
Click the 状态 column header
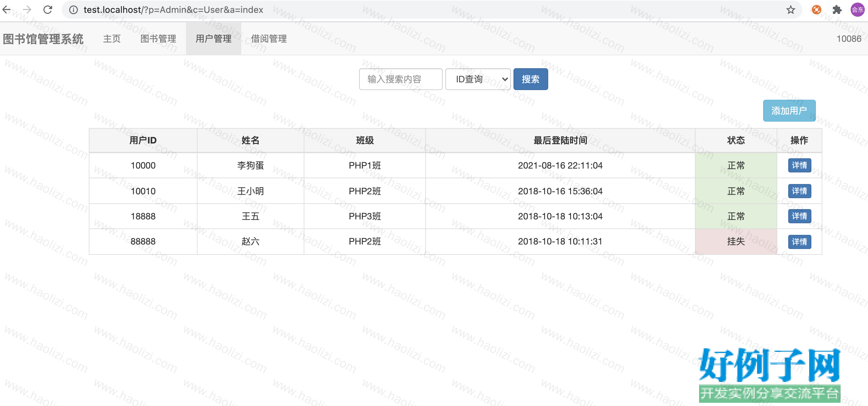point(736,140)
